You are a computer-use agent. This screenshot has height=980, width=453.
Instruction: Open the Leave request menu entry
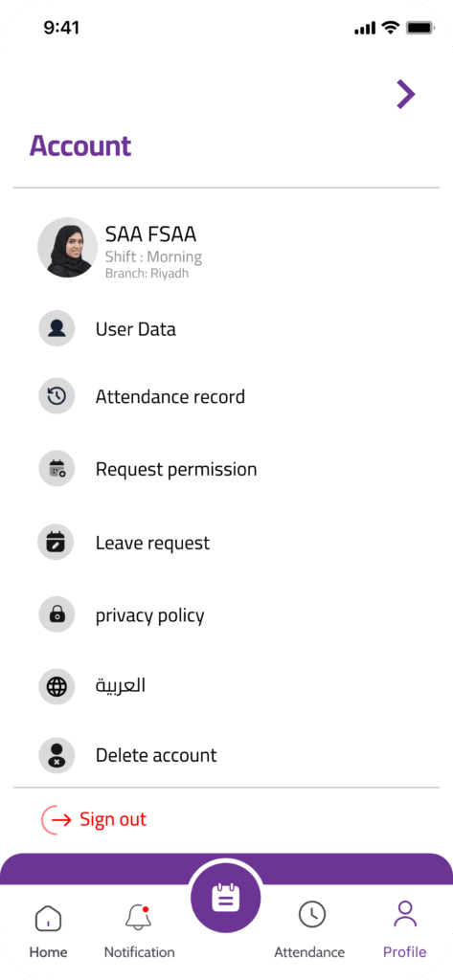tap(152, 543)
